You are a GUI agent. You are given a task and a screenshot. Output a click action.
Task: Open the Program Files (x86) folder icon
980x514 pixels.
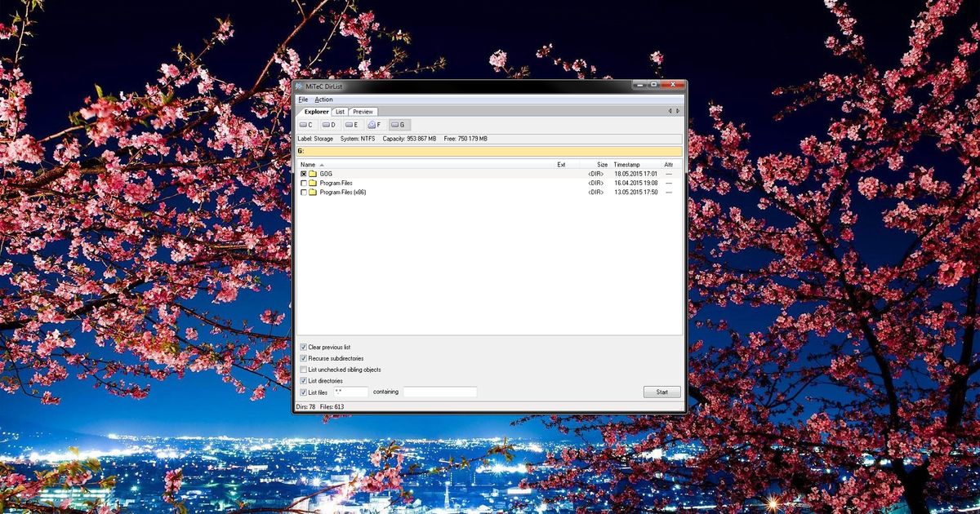point(312,192)
